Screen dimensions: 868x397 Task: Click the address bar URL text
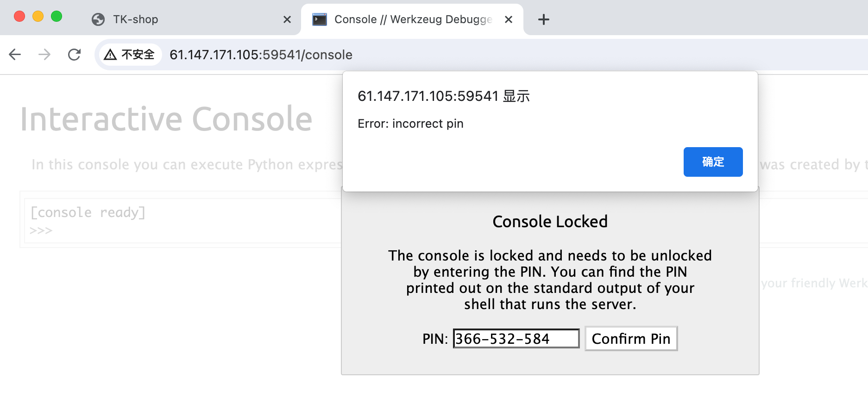[261, 55]
